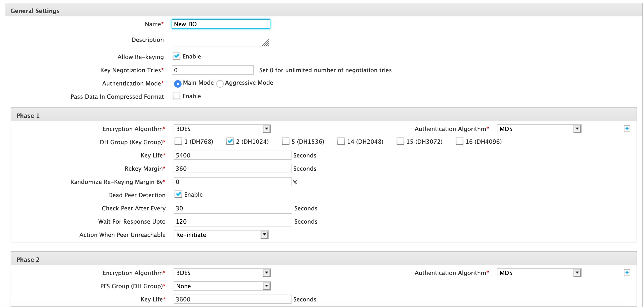
Task: Add another Phase 2 algorithm with plus icon
Action: (x=627, y=273)
